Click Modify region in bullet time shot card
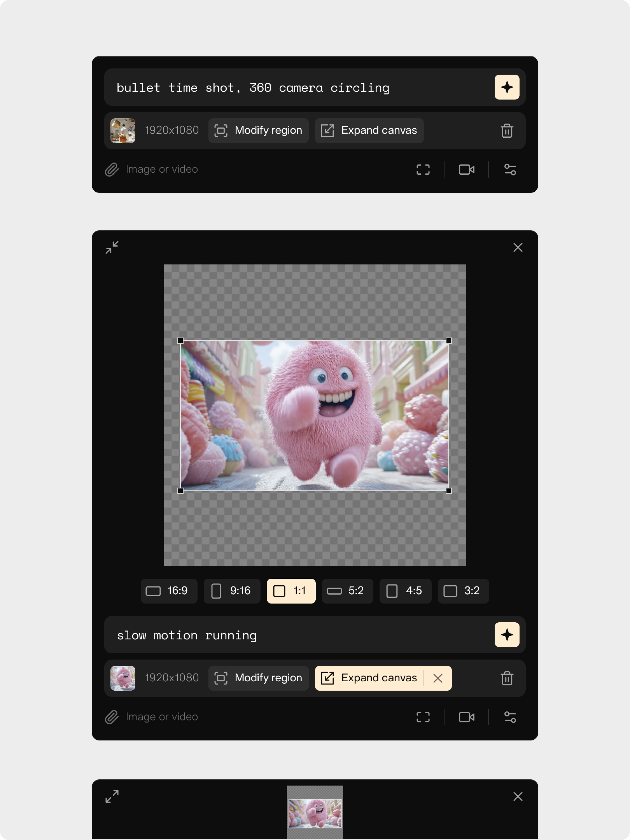The image size is (630, 840). tap(258, 131)
